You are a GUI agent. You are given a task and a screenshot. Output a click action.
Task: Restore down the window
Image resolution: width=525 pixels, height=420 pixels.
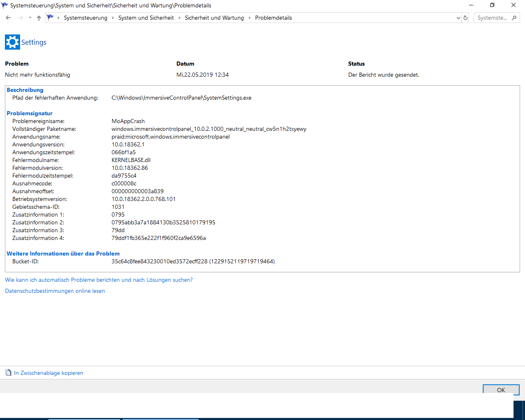492,5
